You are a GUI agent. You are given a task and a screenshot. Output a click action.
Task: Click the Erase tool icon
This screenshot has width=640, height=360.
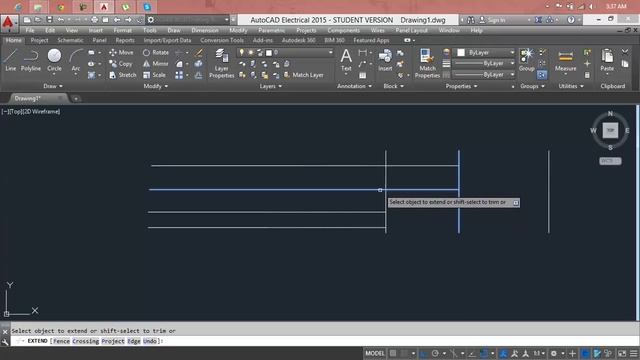pyautogui.click(x=199, y=53)
